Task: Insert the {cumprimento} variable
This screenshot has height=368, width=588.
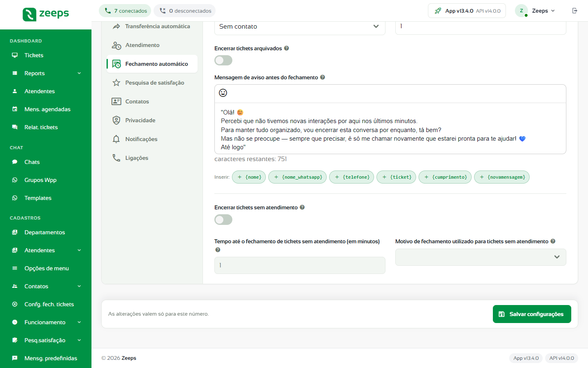Action: point(445,177)
